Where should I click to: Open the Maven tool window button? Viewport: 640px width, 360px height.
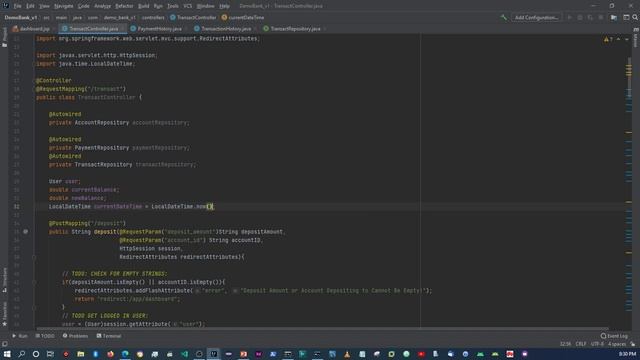pyautogui.click(x=636, y=38)
